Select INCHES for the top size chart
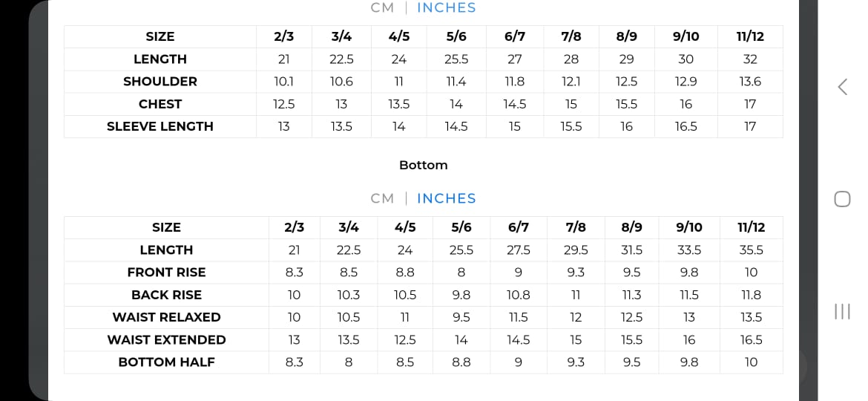The width and height of the screenshot is (868, 401). point(446,8)
